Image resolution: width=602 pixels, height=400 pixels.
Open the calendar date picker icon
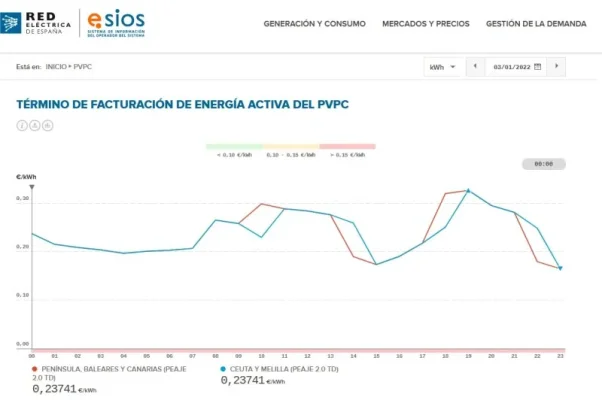point(538,67)
